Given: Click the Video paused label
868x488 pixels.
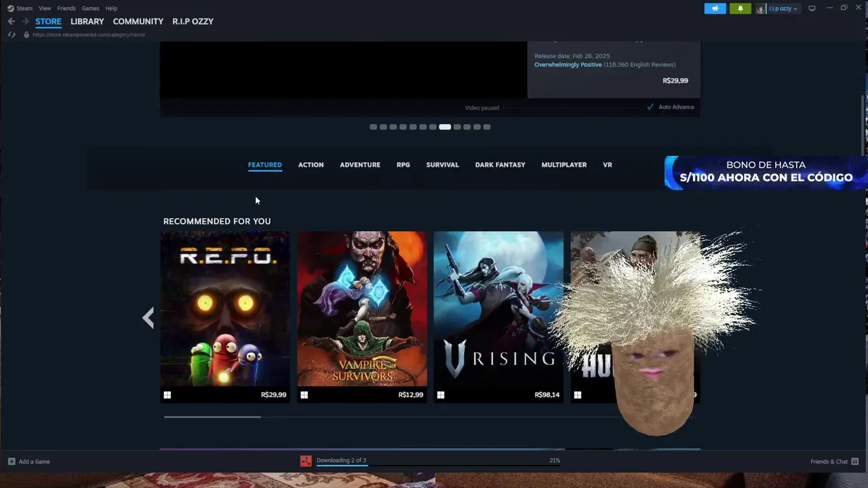Looking at the screenshot, I should click(x=482, y=108).
